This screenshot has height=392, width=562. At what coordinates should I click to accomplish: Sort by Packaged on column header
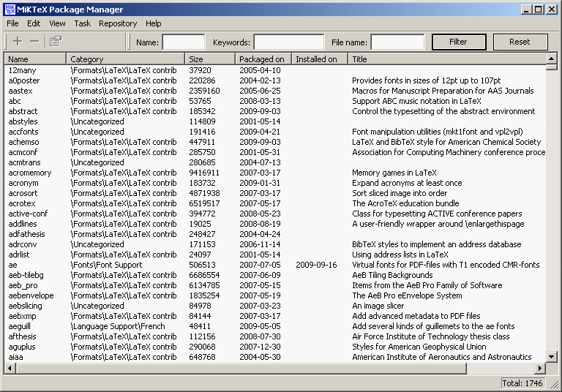click(x=263, y=59)
